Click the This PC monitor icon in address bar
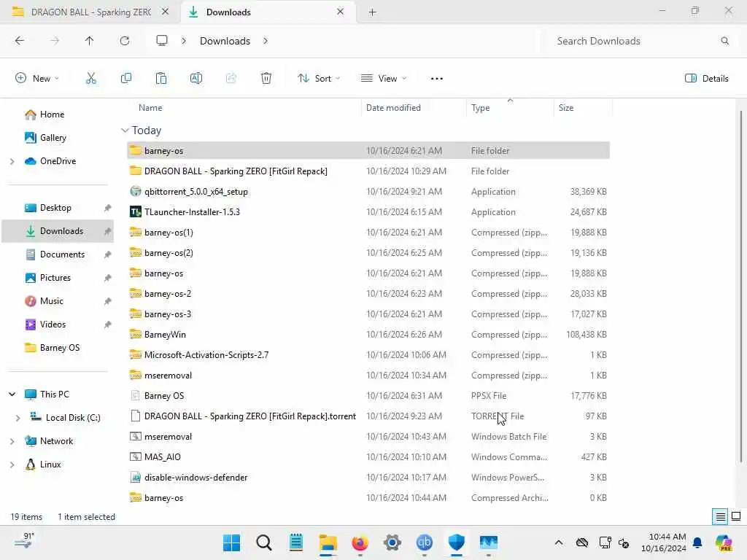This screenshot has width=747, height=560. point(162,41)
